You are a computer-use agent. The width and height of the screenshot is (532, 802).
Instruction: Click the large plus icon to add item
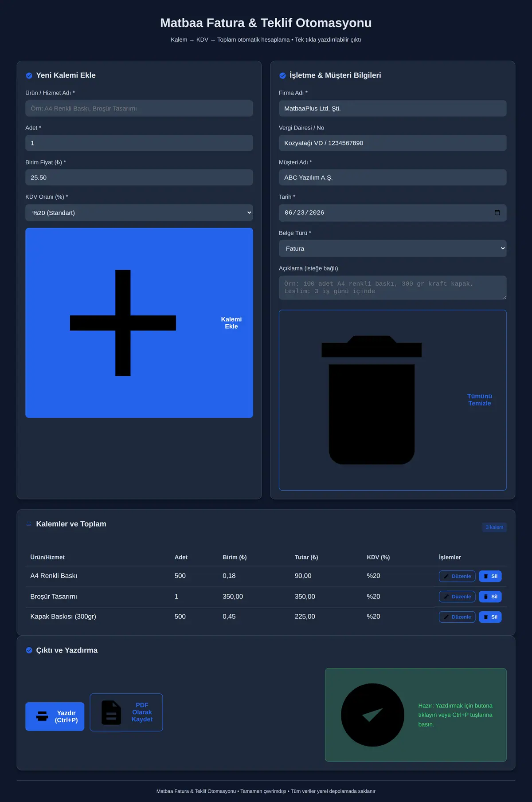[x=123, y=323]
